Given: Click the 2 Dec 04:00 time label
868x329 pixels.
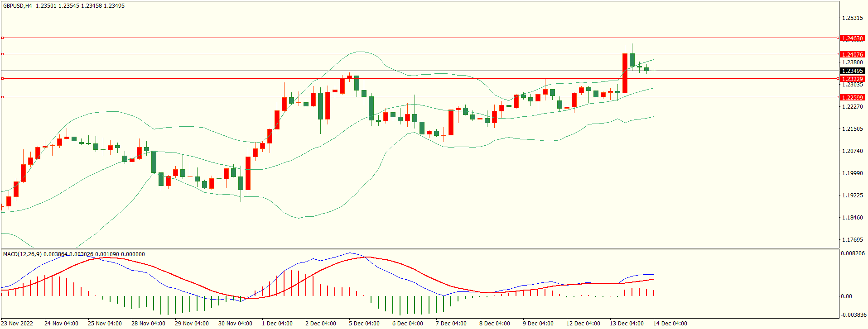Looking at the screenshot, I should [x=321, y=323].
